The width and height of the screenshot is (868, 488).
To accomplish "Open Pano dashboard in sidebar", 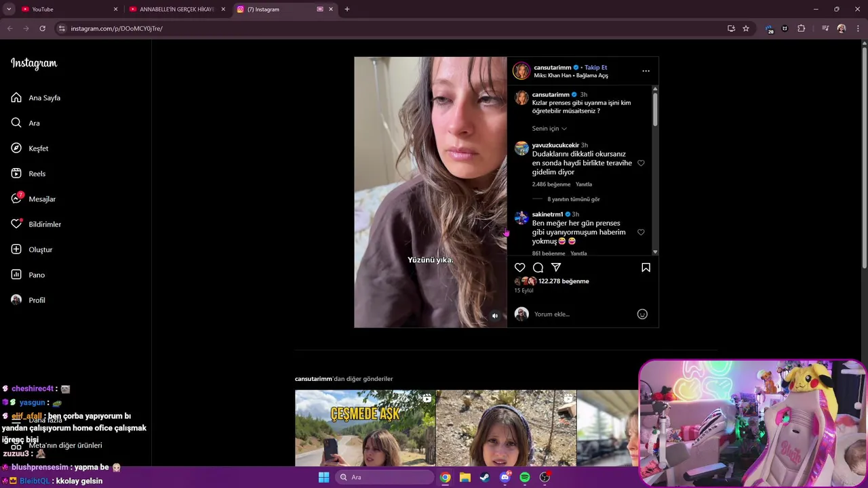I will click(x=28, y=274).
